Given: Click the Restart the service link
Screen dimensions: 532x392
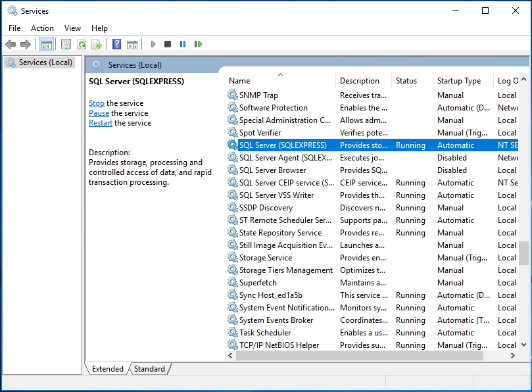Looking at the screenshot, I should click(x=101, y=123).
